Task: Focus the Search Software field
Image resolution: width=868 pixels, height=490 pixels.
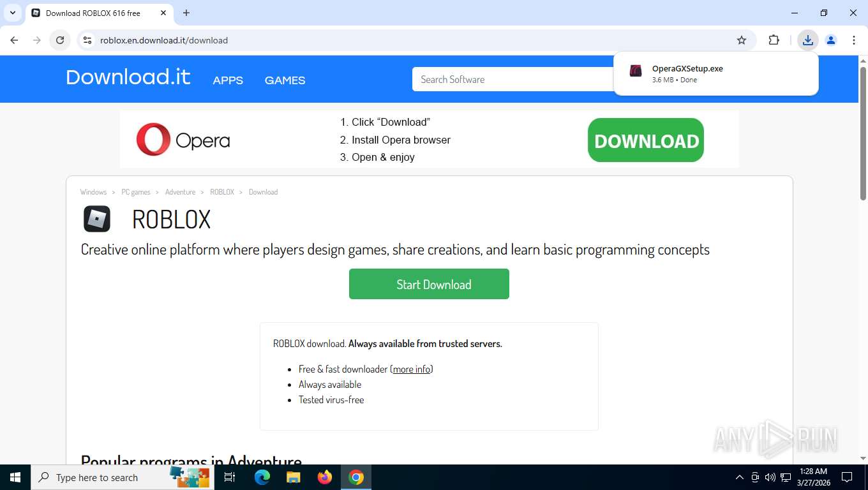Action: click(514, 79)
